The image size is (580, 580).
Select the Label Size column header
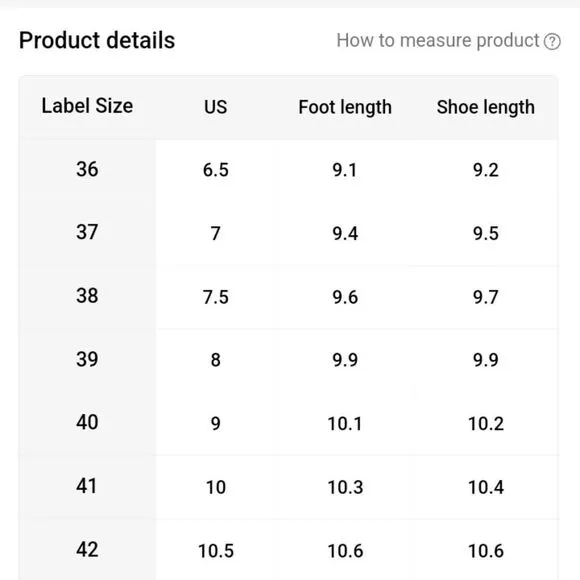point(87,106)
